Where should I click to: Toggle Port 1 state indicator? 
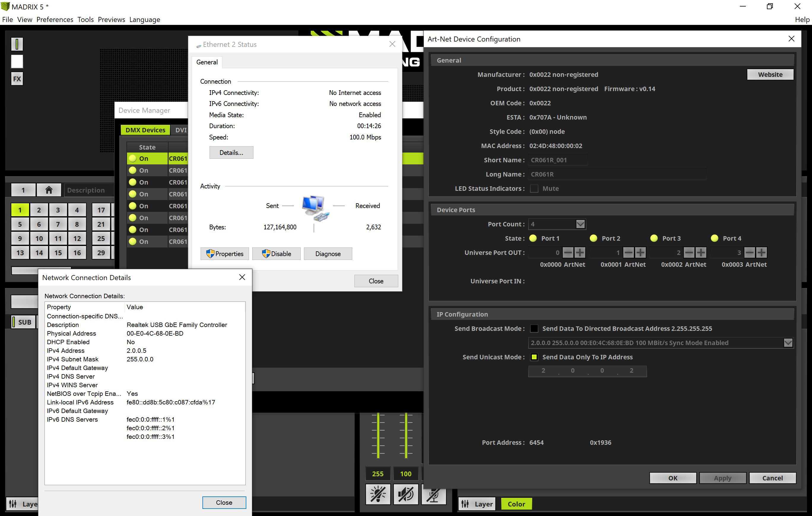(533, 238)
